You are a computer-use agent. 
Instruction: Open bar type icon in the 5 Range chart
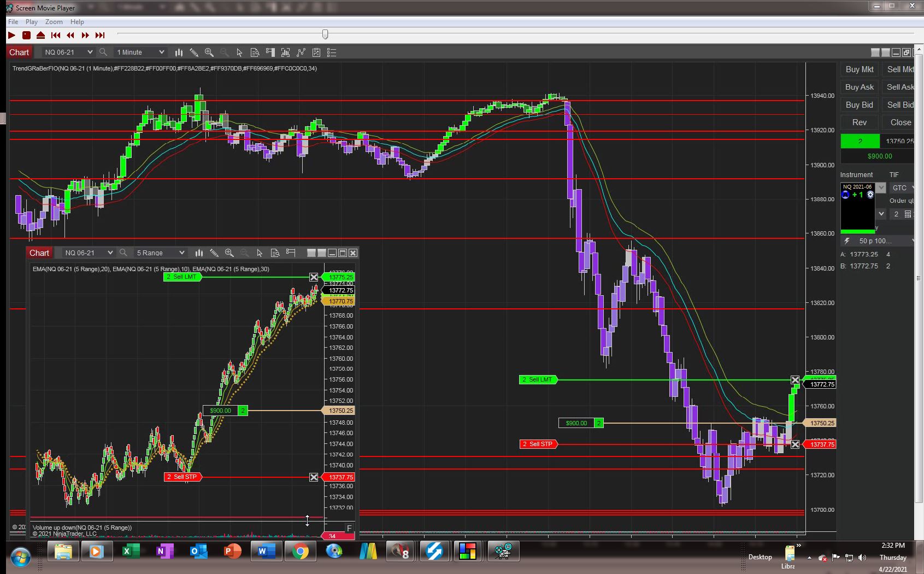tap(199, 253)
